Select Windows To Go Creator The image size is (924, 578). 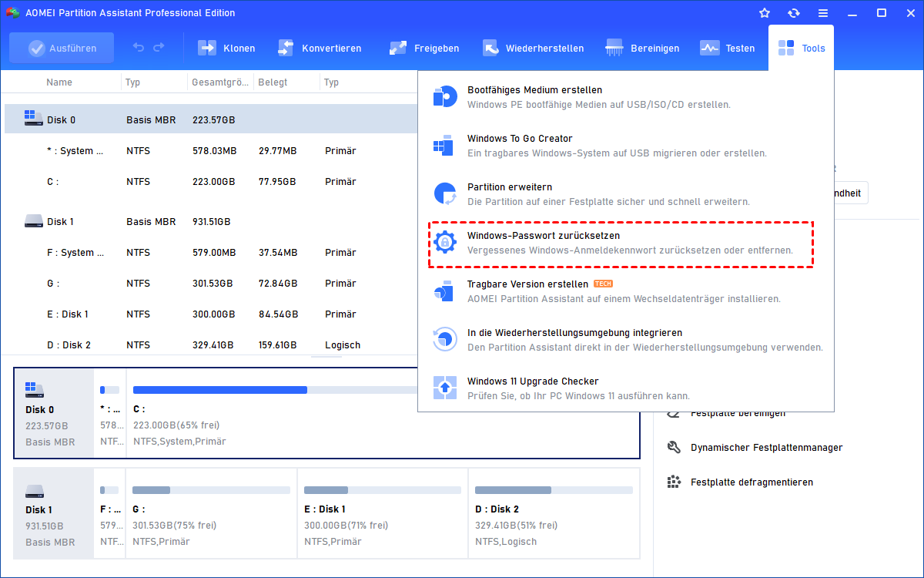(625, 146)
